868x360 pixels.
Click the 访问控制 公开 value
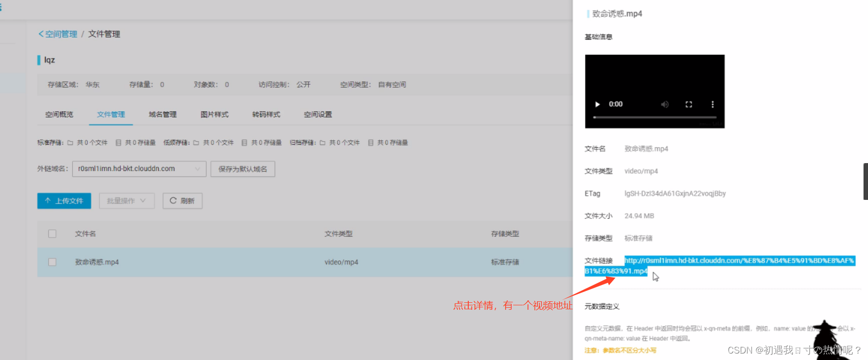304,85
